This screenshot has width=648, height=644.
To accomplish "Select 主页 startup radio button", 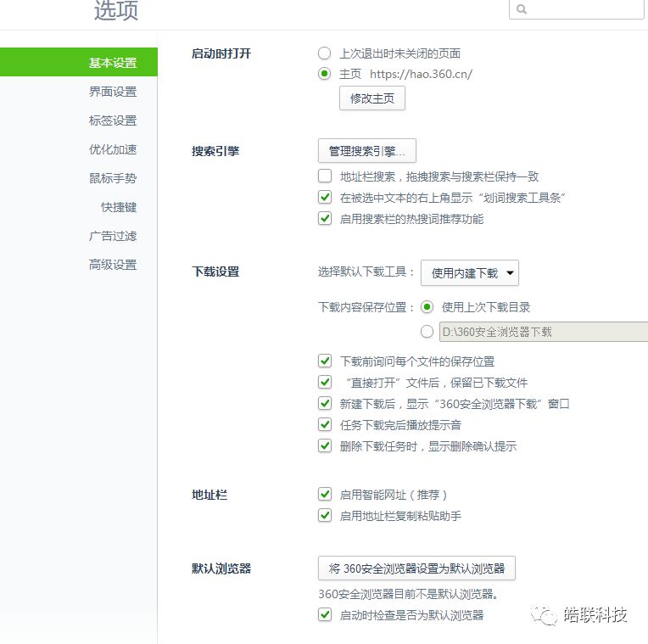I will coord(324,74).
